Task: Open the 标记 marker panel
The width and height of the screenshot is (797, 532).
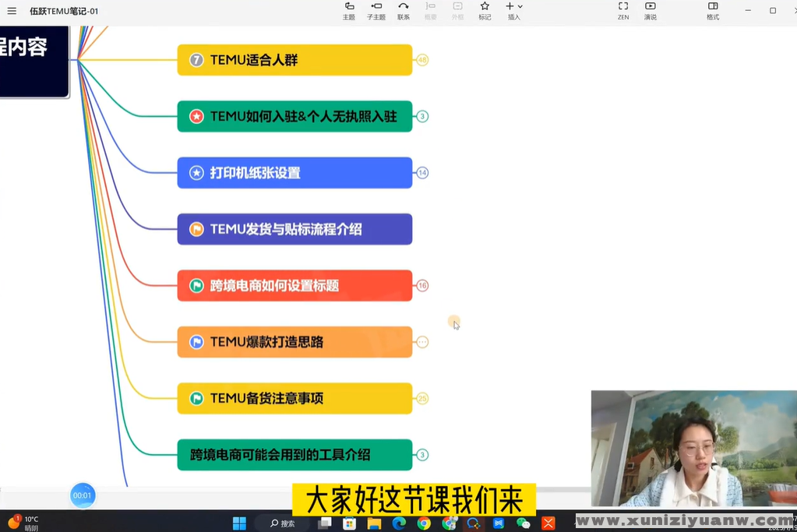Action: click(x=485, y=11)
